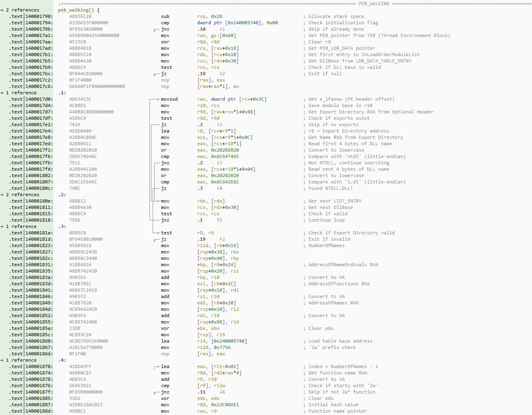
Task: Click the gs:[0x60] operand on the mov line
Action: point(225,35)
